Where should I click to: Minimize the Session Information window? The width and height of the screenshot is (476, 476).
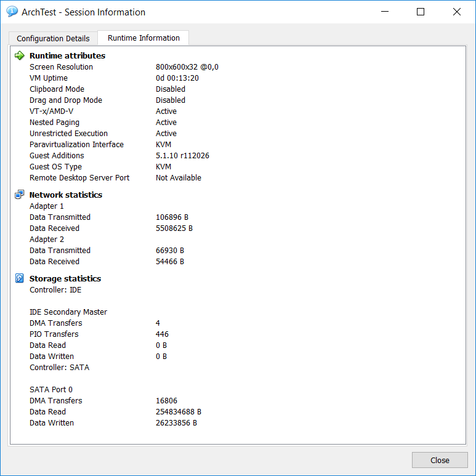pos(385,12)
